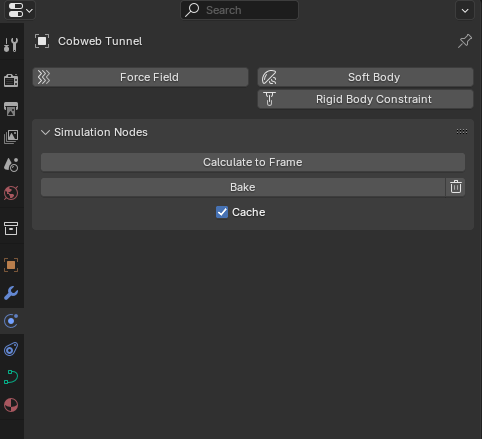Open the World properties tab
The height and width of the screenshot is (439, 482).
pyautogui.click(x=11, y=193)
